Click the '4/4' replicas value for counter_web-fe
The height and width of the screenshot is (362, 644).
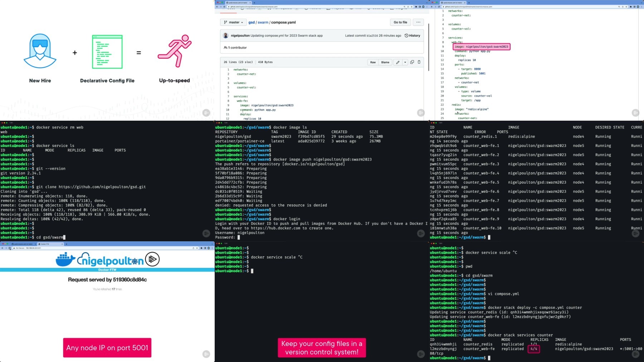[x=534, y=349]
